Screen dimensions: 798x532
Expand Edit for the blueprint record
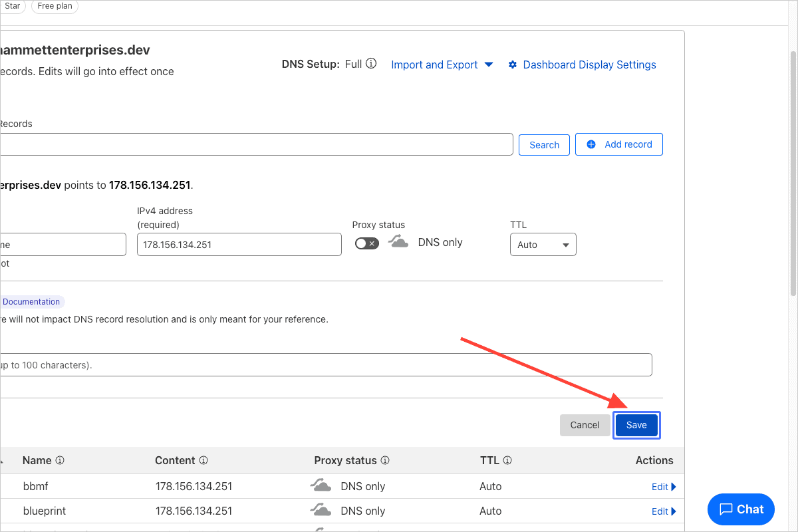[663, 511]
